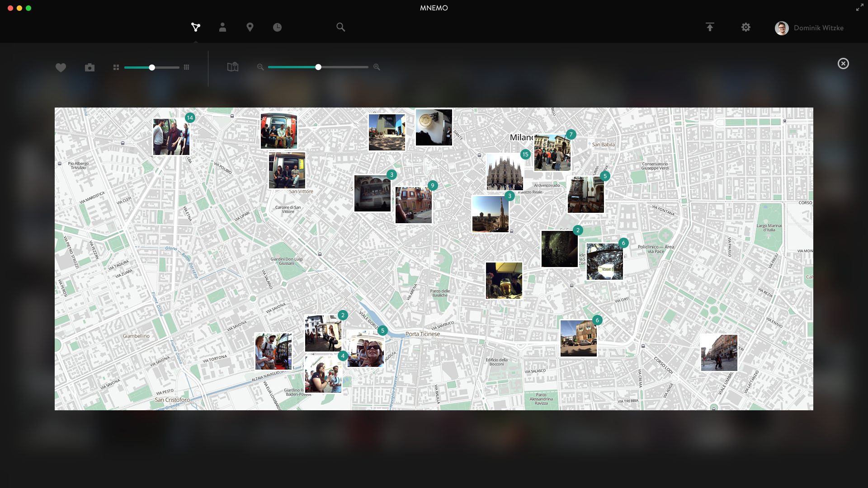Screen dimensions: 868x488
Task: Click the upload arrow icon
Action: [x=710, y=27]
